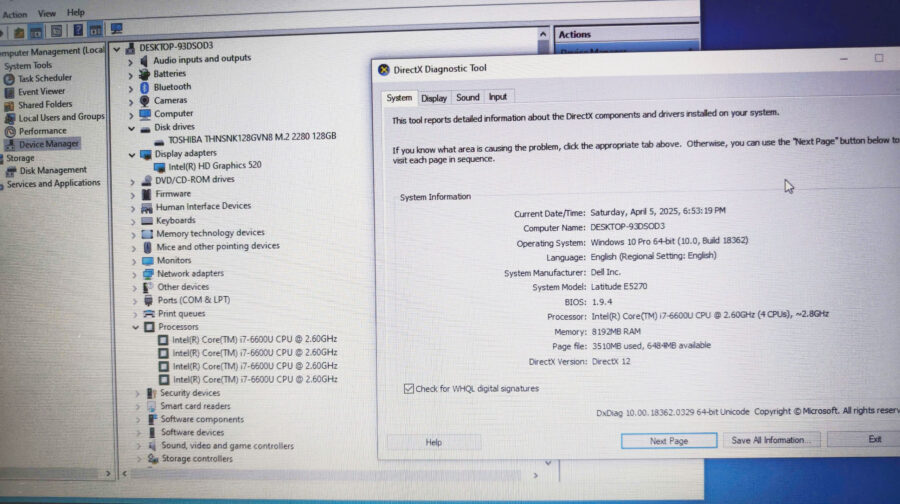This screenshot has height=504, width=900.
Task: Click the Next Page button
Action: tap(669, 441)
